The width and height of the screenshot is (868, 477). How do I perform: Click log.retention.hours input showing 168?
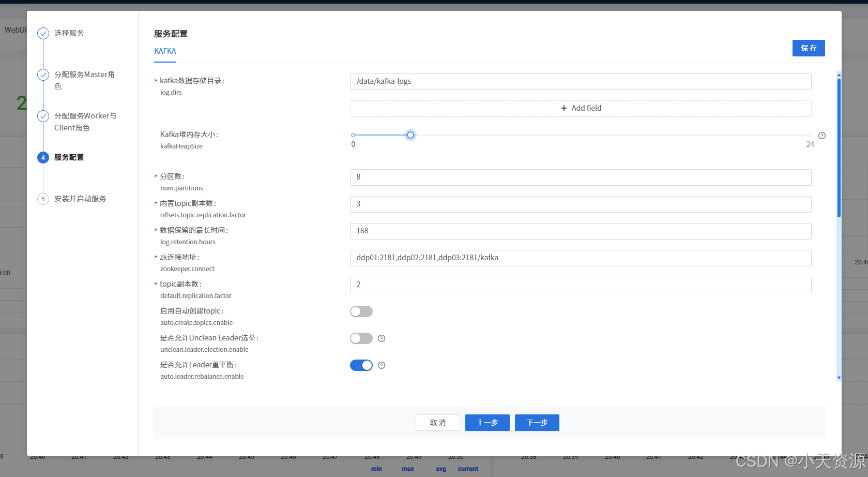(581, 231)
